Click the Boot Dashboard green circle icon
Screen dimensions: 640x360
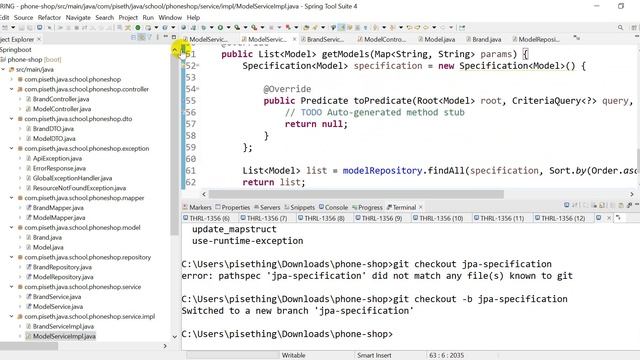tap(138, 28)
